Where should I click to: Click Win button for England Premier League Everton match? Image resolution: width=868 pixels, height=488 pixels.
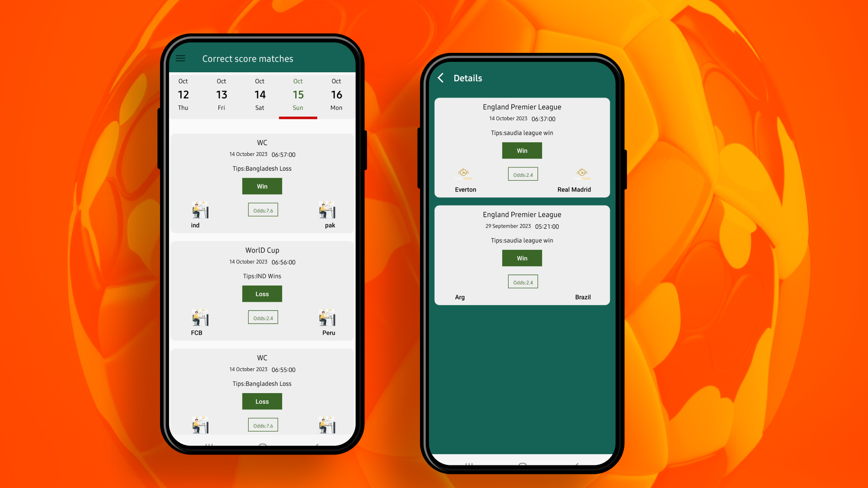tap(522, 150)
